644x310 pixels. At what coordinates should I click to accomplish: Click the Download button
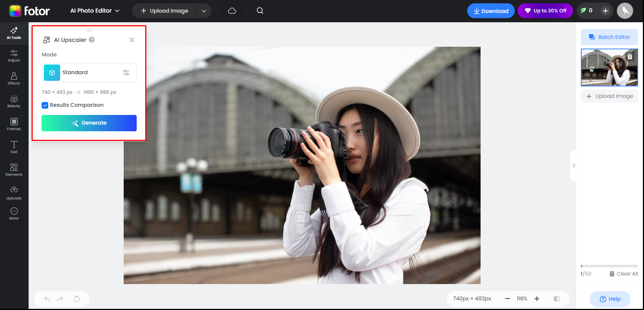tap(491, 11)
